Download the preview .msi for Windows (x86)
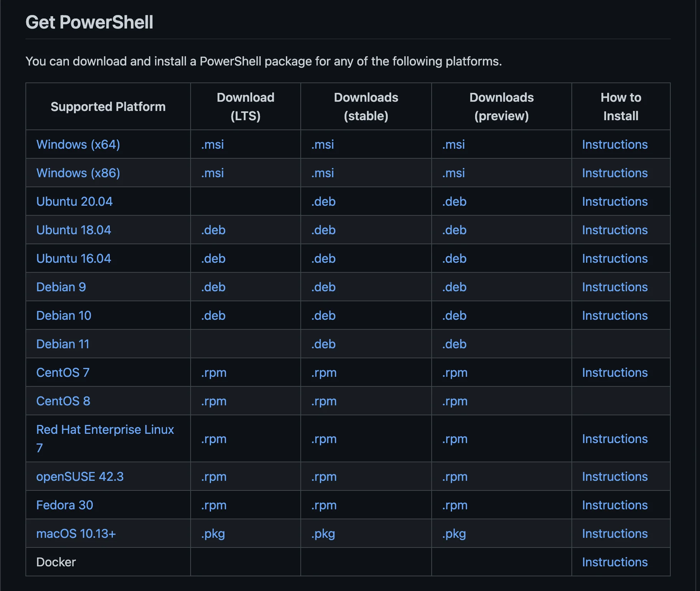The height and width of the screenshot is (591, 700). [453, 173]
